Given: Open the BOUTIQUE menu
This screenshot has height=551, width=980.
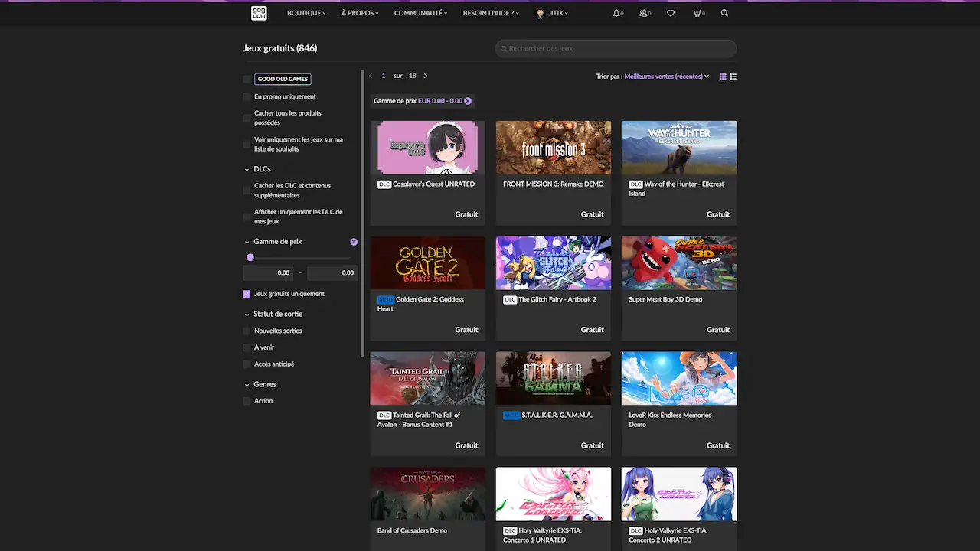Looking at the screenshot, I should (x=305, y=13).
